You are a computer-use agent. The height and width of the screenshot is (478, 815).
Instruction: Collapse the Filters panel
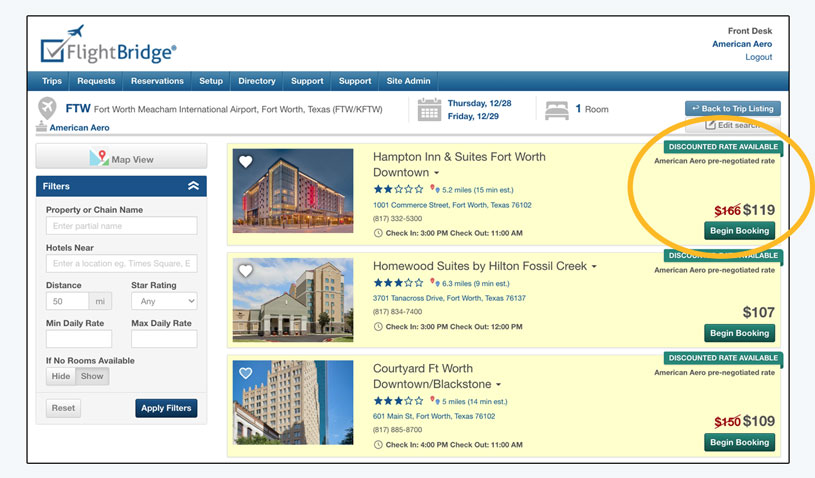[193, 186]
